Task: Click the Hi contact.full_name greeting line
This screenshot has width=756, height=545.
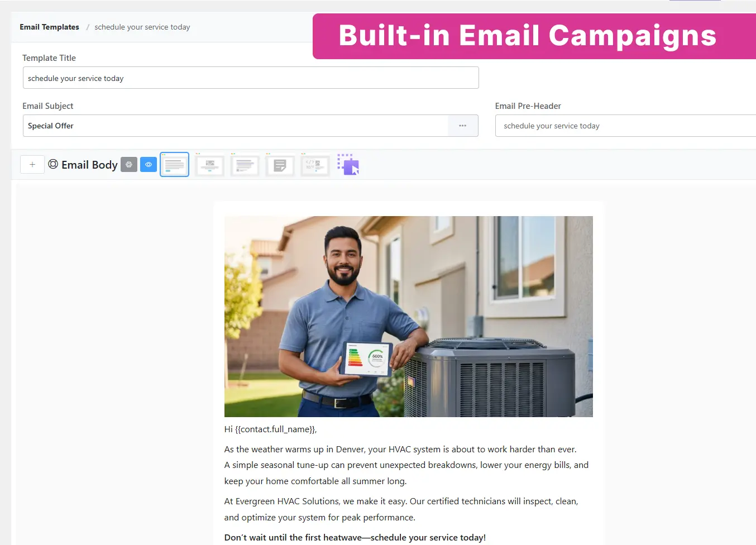Action: point(271,429)
